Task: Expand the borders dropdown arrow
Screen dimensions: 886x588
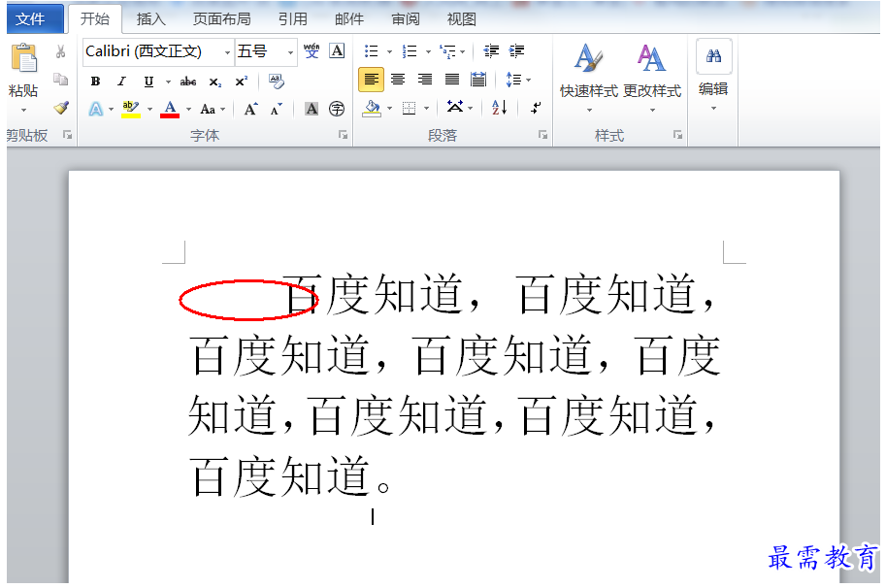Action: (427, 109)
